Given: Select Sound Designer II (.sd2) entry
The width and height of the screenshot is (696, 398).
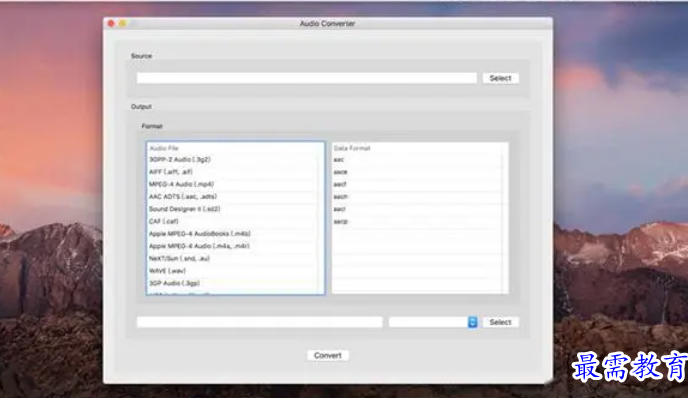Looking at the screenshot, I should (x=233, y=209).
